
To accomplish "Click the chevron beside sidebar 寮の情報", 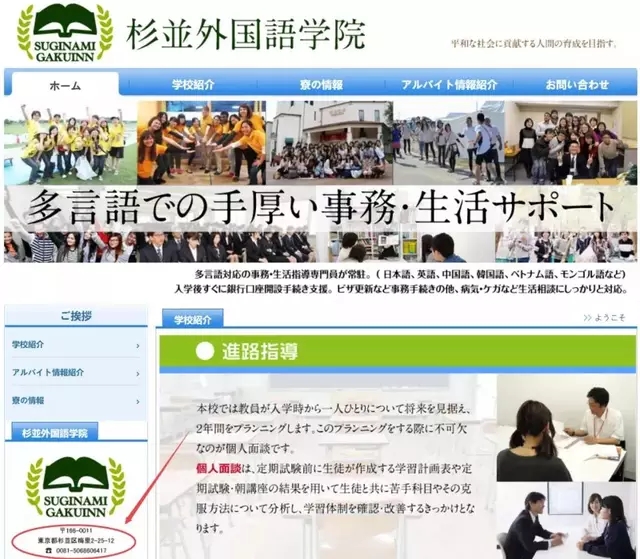I will (138, 402).
